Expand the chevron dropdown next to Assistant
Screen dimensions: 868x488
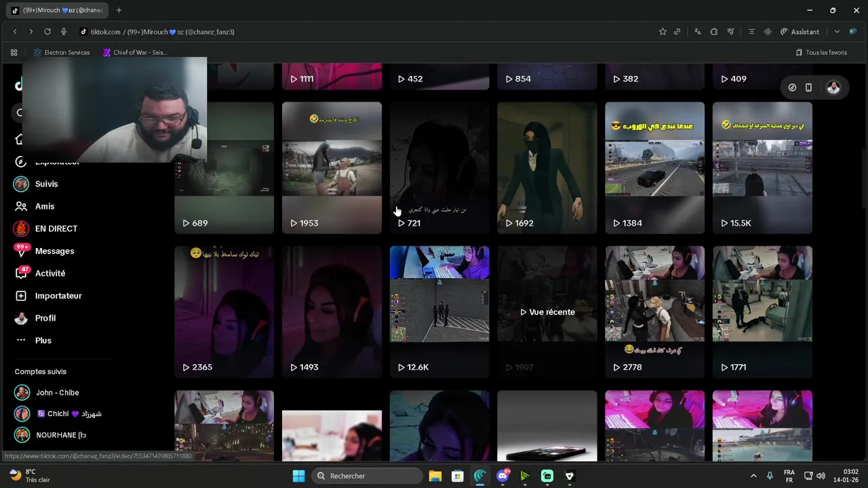click(837, 32)
